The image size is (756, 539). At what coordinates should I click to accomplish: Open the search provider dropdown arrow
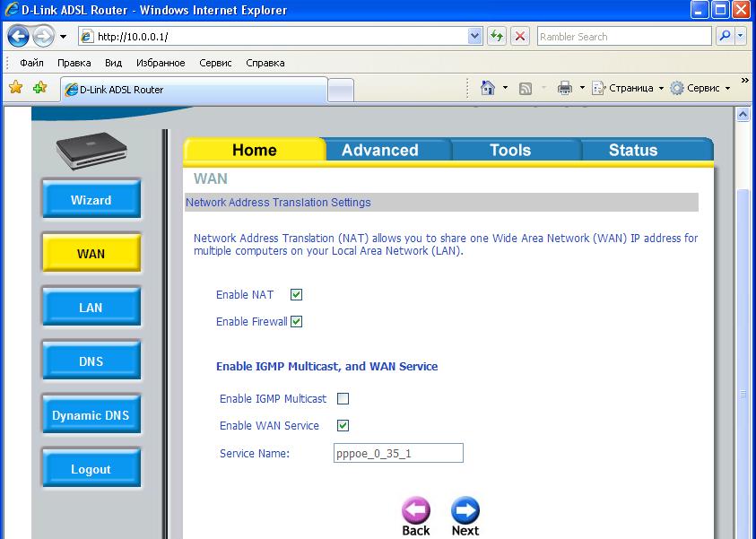click(x=741, y=36)
